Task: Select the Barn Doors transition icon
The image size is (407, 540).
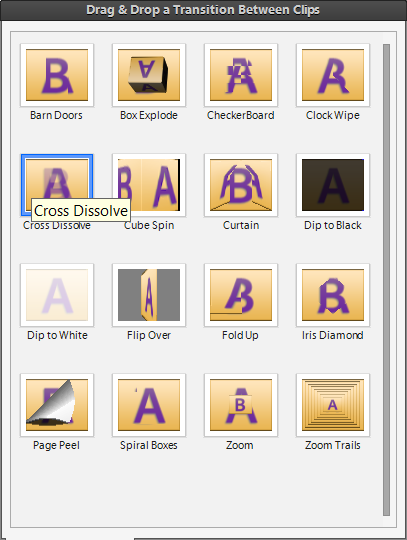Action: [57, 75]
